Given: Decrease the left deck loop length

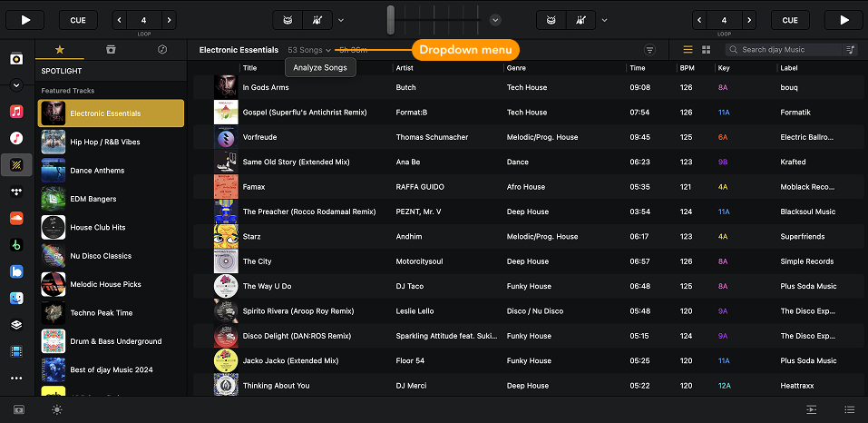Looking at the screenshot, I should click(x=120, y=20).
